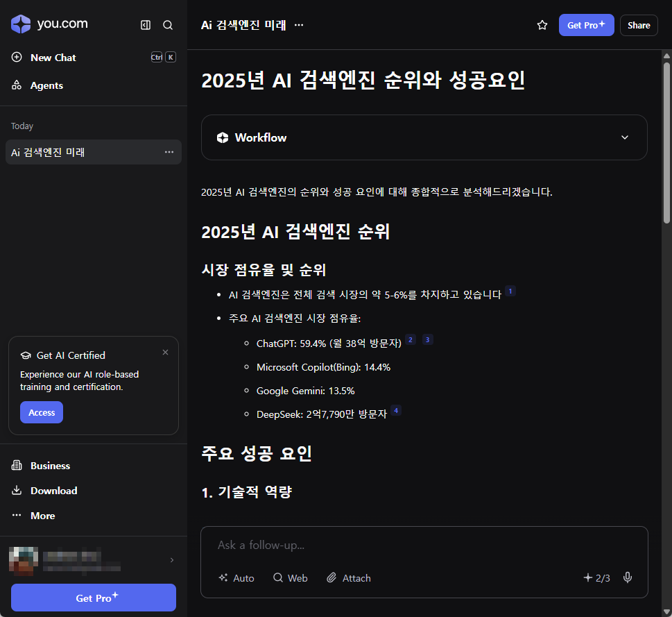Open header chat title options menu
The image size is (672, 617).
click(x=299, y=25)
